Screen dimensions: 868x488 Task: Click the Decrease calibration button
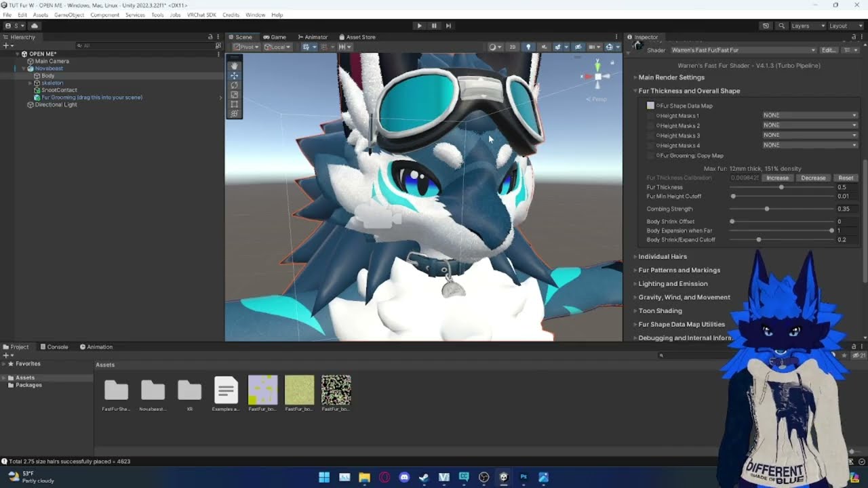click(813, 178)
